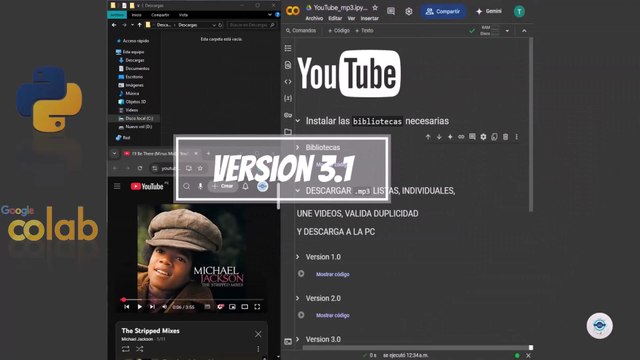Image resolution: width=640 pixels, height=360 pixels.
Task: Open Colab files folder sidebar icon
Action: (x=288, y=132)
